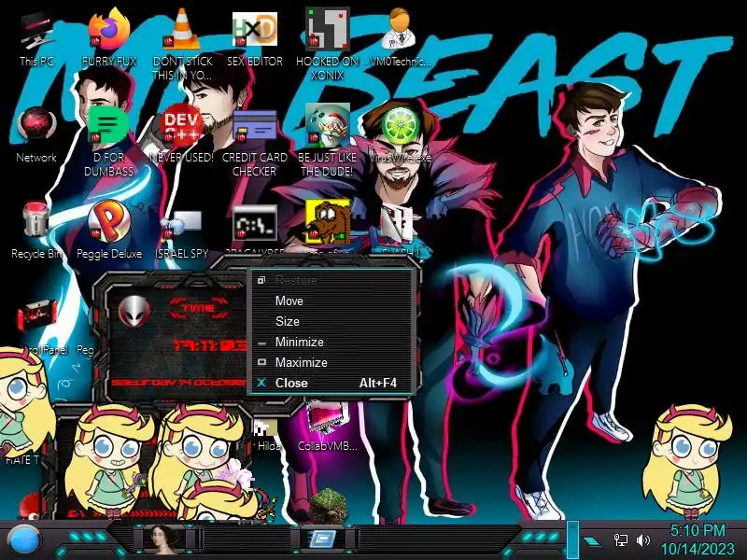Open the red Control Panel icon
Screen dimensions: 747x560
(36, 316)
